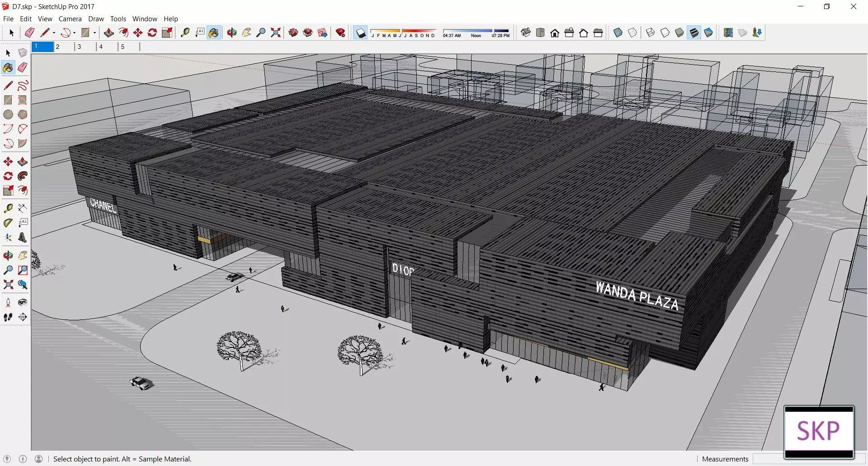Image resolution: width=868 pixels, height=466 pixels.
Task: Adjust the shadow time of day slider
Action: point(476,33)
